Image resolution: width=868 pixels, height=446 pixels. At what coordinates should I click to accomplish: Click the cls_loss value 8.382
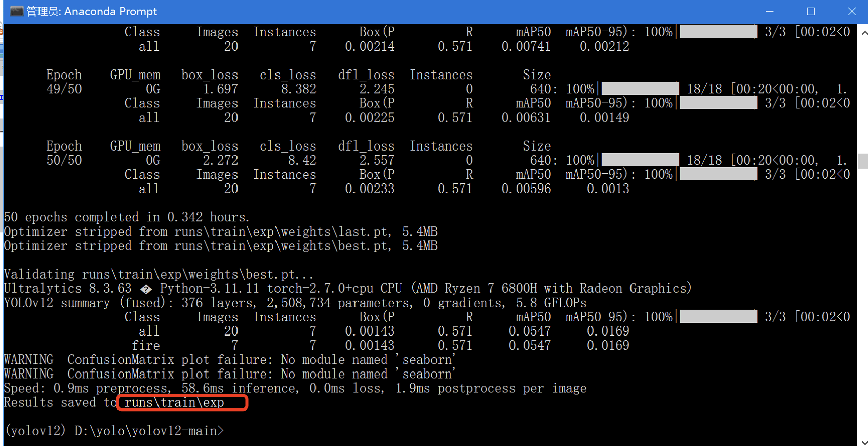[299, 89]
